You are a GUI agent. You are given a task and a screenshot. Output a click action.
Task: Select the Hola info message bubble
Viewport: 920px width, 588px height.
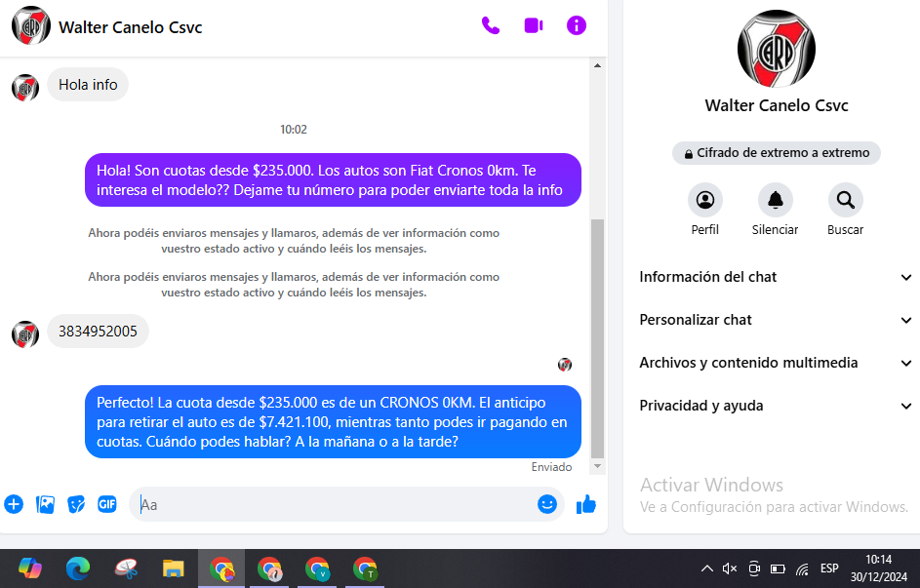[x=88, y=85]
